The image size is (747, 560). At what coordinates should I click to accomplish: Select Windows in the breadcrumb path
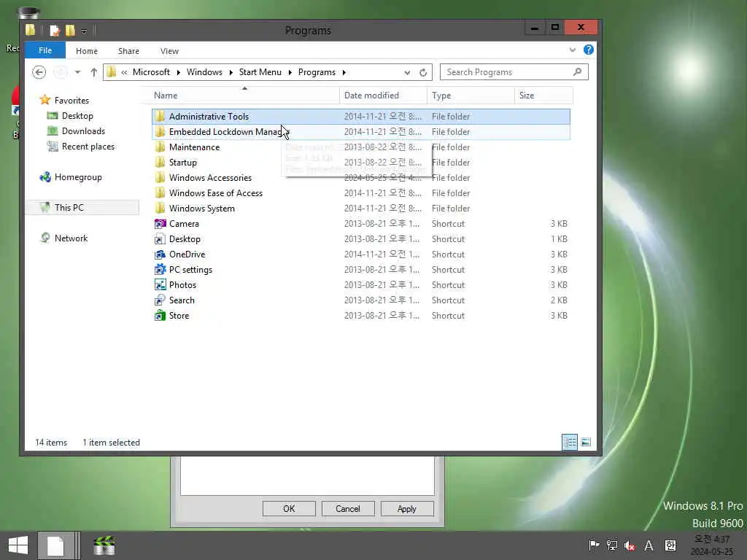point(204,72)
